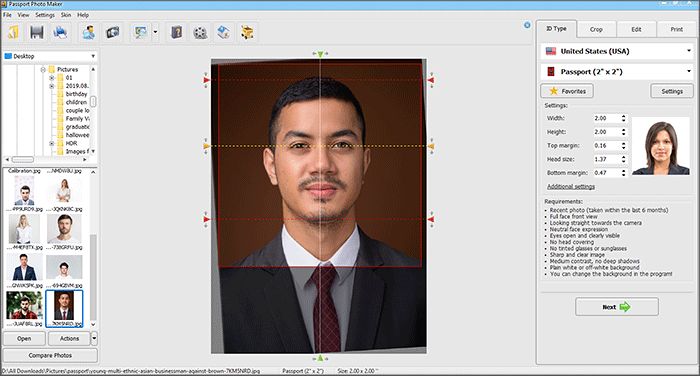Click the blue round icon above canvas
Viewport: 700px width, 376px height.
(527, 25)
